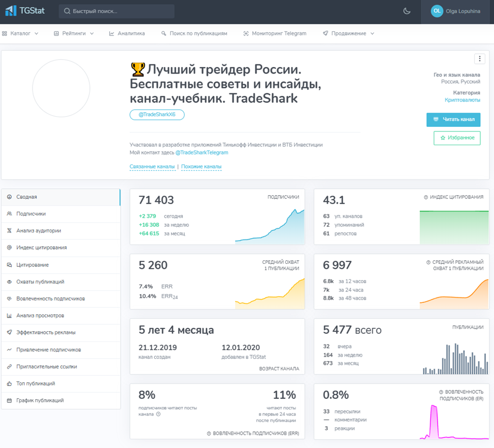This screenshot has width=494, height=448.
Task: Click help icon next to ВОВЛЕЧЕННОСТЬ ПОДПИСЧИКОВ (ER)
Action: [441, 392]
